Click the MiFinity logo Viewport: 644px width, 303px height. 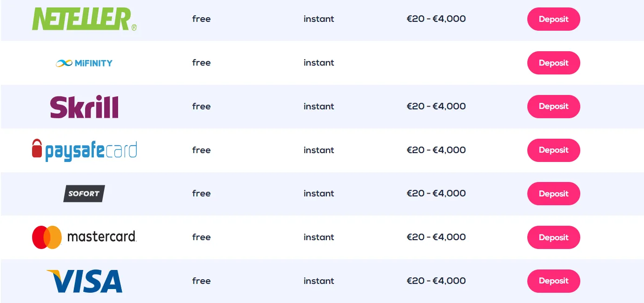click(84, 63)
